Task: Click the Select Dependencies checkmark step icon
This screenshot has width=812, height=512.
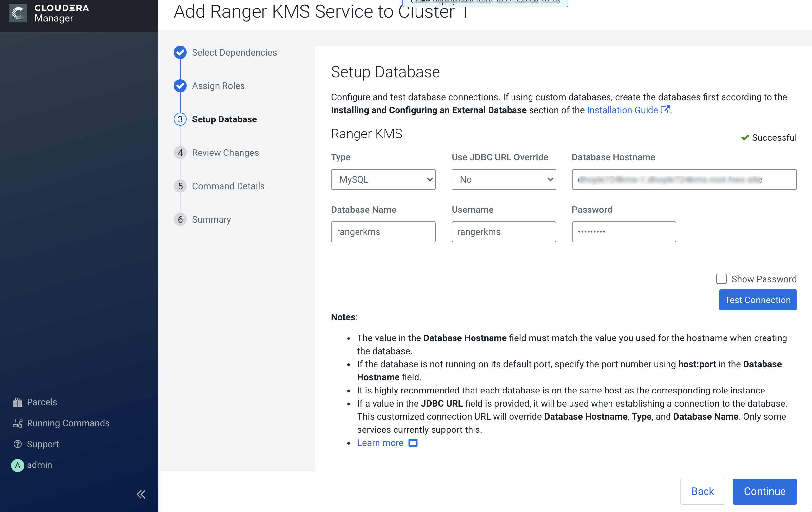Action: click(x=180, y=53)
